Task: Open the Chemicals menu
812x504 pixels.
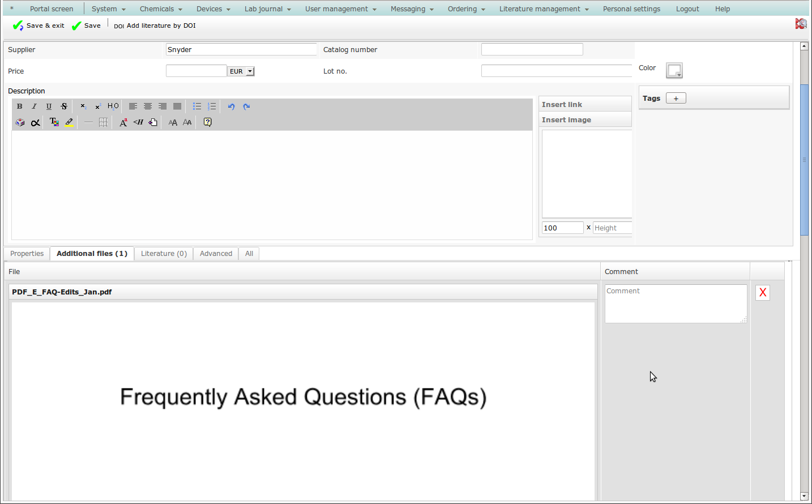Action: point(161,9)
